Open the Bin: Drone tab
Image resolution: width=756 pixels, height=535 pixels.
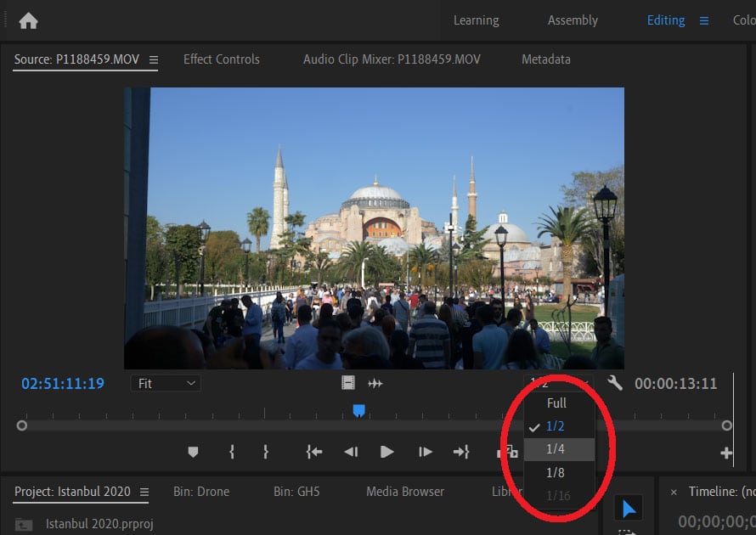[201, 492]
